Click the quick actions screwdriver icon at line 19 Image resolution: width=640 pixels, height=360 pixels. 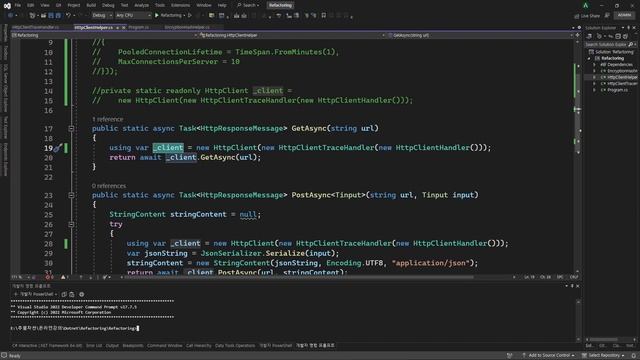(x=58, y=148)
